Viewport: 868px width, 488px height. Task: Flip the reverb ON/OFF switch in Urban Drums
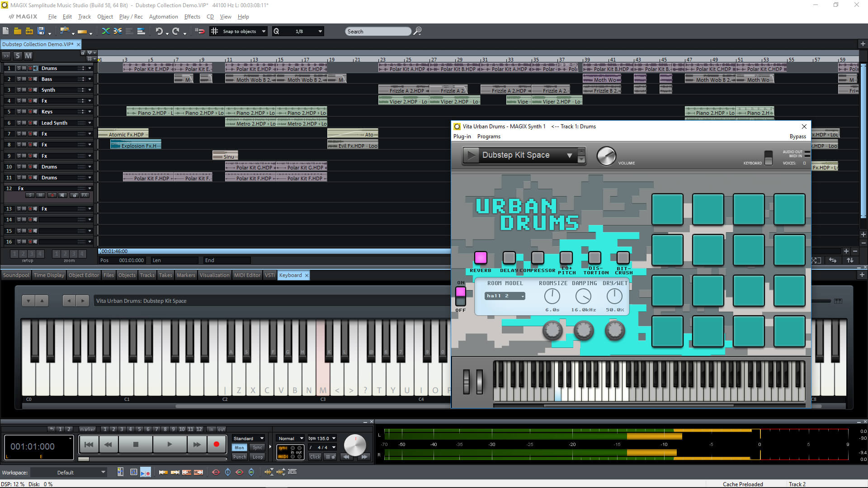[461, 296]
